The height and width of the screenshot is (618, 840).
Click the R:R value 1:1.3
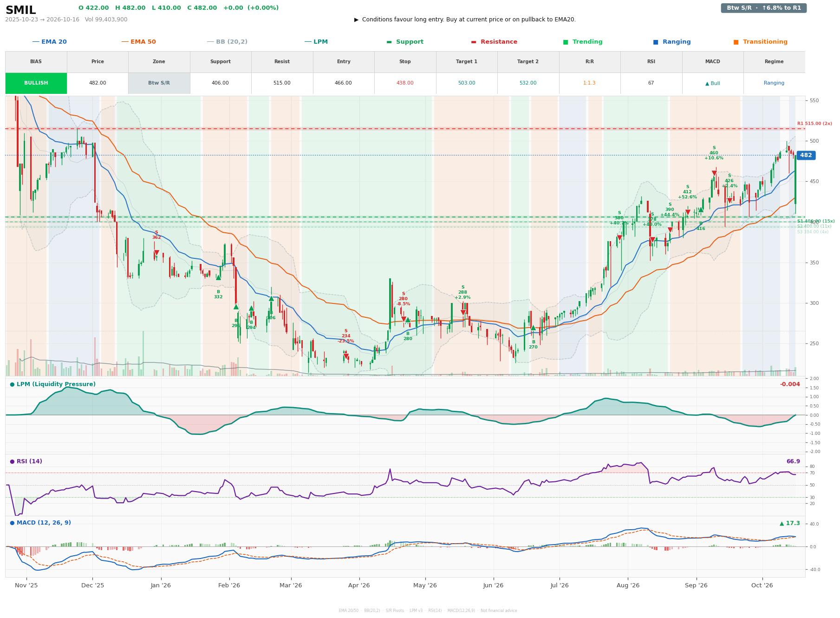coord(589,83)
